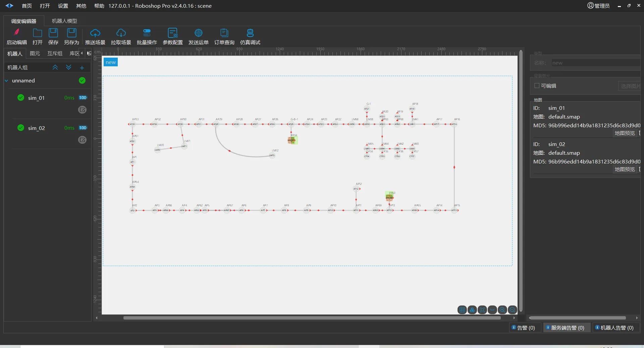Open the 设置 menu

coord(63,6)
